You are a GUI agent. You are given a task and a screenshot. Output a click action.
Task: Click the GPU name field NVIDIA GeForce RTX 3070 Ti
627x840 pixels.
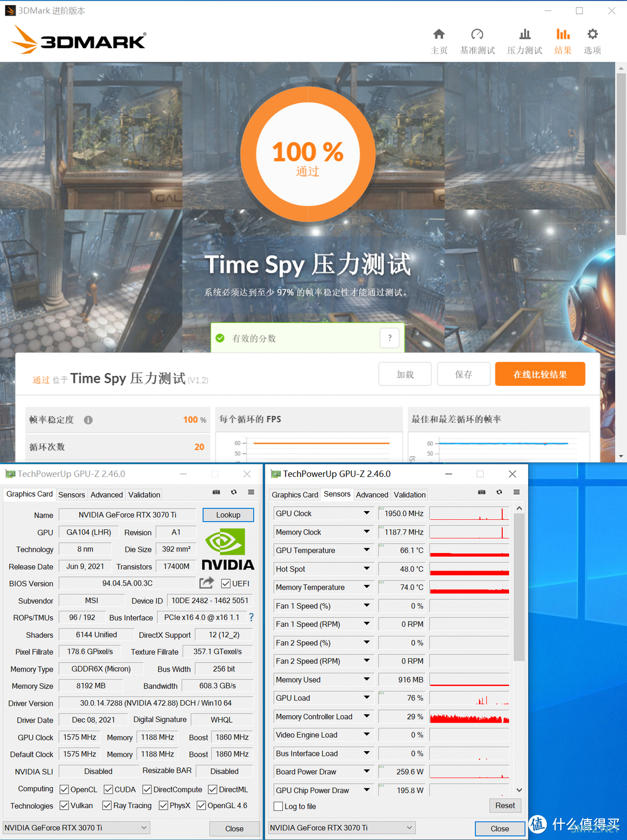[128, 515]
